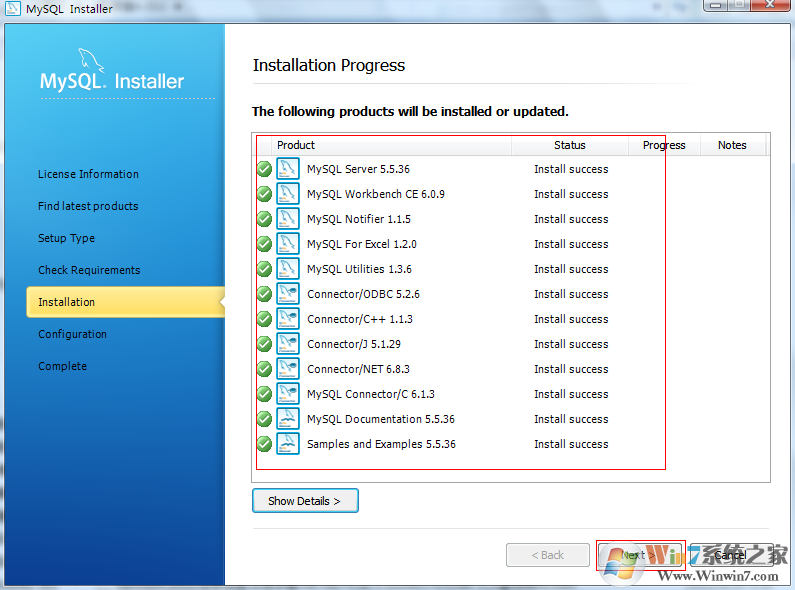Click the MySQL dolphin logo in sidebar
Viewport: 795px width, 590px height.
click(x=91, y=61)
